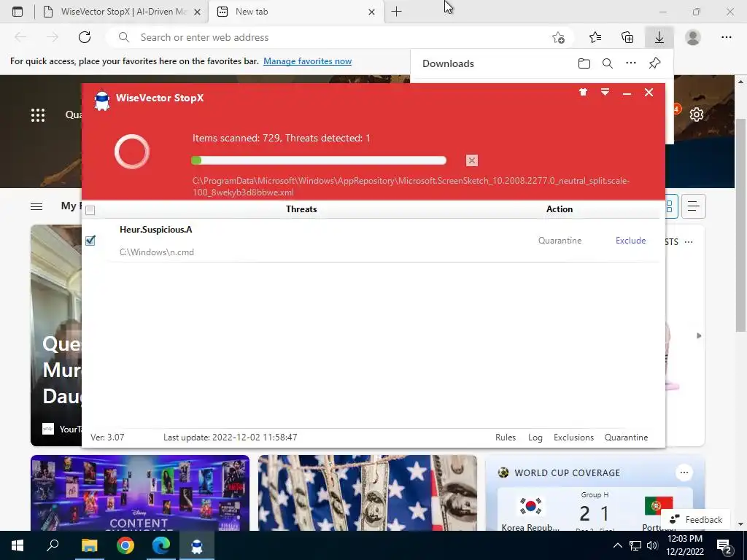Search downloads with magnifier icon
This screenshot has height=560, width=747.
click(608, 63)
